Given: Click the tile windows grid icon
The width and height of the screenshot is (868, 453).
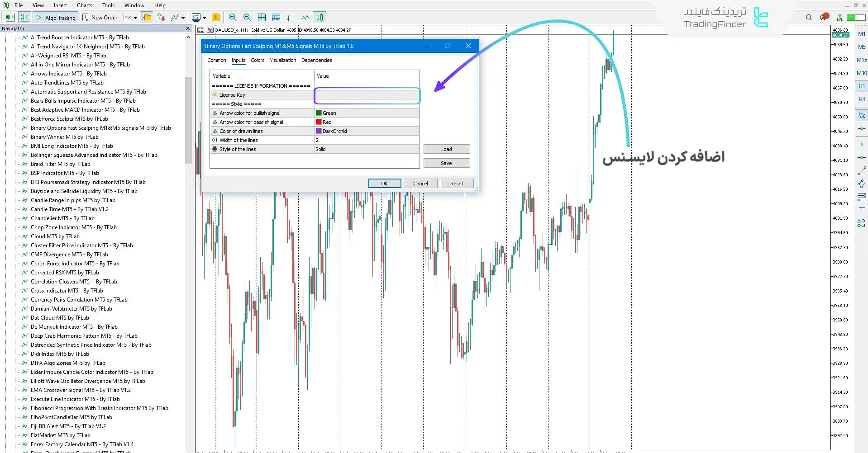Looking at the screenshot, I should (262, 18).
